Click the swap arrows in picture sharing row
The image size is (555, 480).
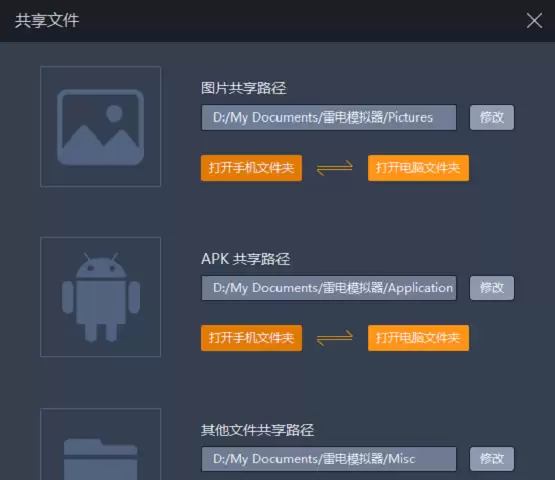point(334,168)
